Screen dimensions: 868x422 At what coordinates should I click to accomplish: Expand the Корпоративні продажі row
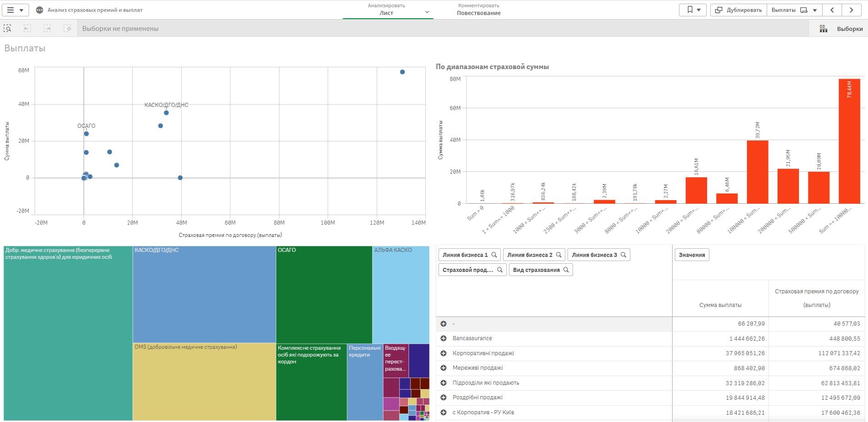coord(444,353)
